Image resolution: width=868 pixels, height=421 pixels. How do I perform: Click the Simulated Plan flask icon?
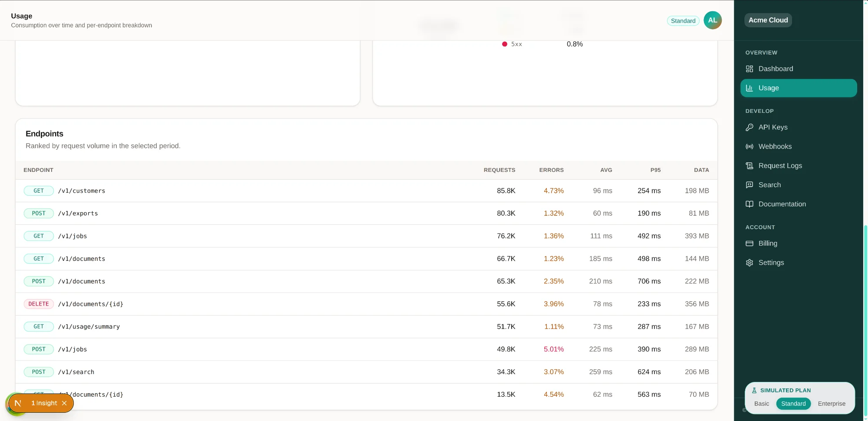pos(754,390)
